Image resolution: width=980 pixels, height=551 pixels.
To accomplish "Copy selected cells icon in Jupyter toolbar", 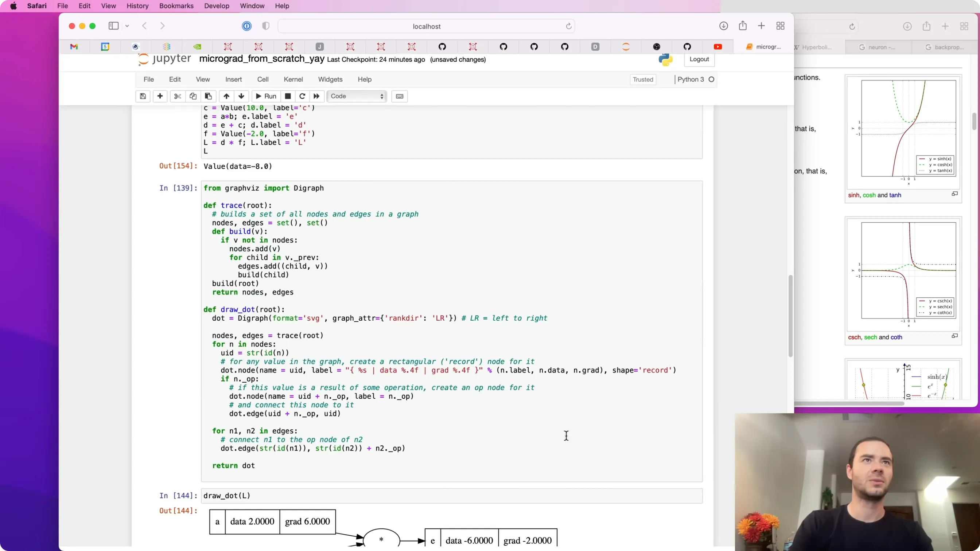I will click(x=193, y=96).
